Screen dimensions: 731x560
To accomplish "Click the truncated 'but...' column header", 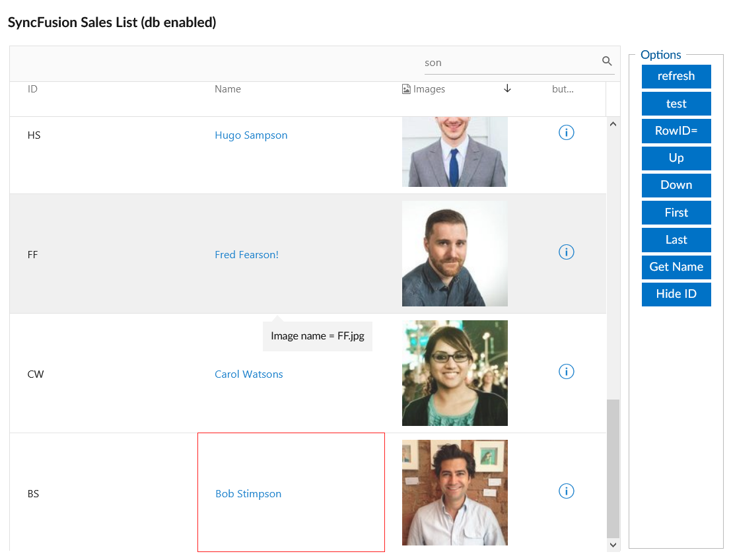I will pos(563,89).
